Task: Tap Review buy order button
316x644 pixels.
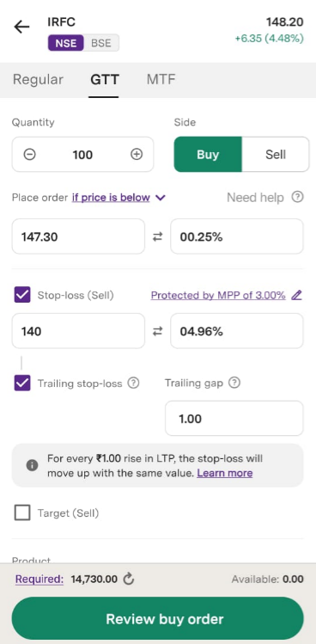Action: click(x=158, y=618)
